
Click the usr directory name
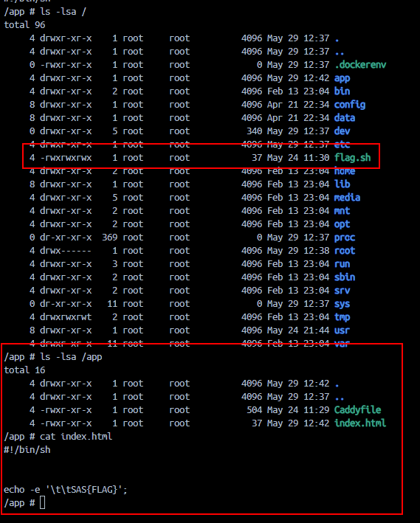(342, 330)
